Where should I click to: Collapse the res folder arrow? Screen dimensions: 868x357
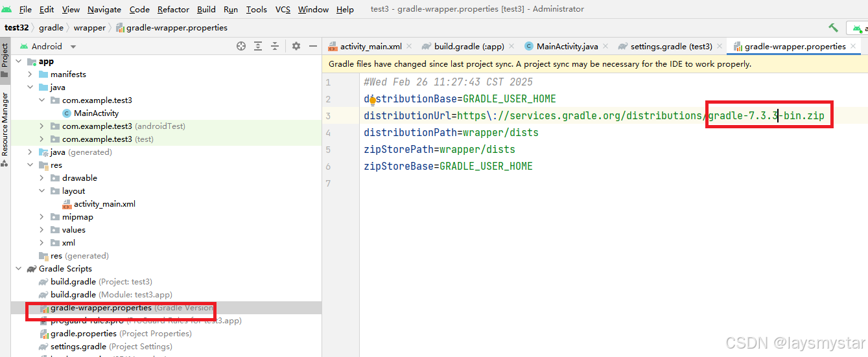30,165
